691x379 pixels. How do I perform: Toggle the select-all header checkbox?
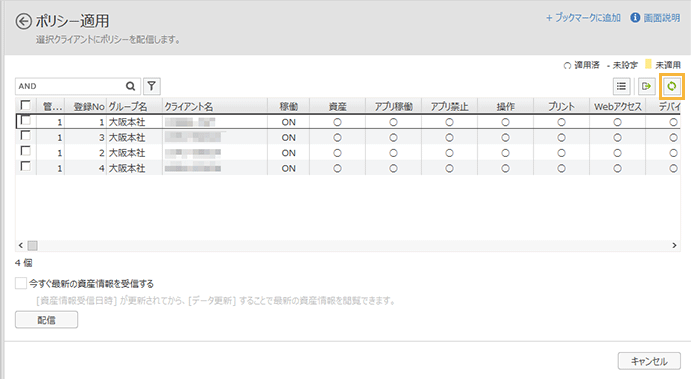[x=26, y=105]
